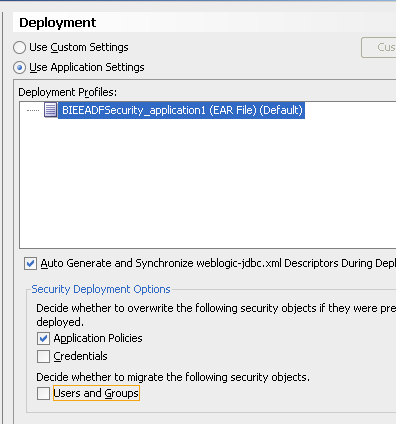
Task: Click the Application Policies label text
Action: pyautogui.click(x=98, y=338)
